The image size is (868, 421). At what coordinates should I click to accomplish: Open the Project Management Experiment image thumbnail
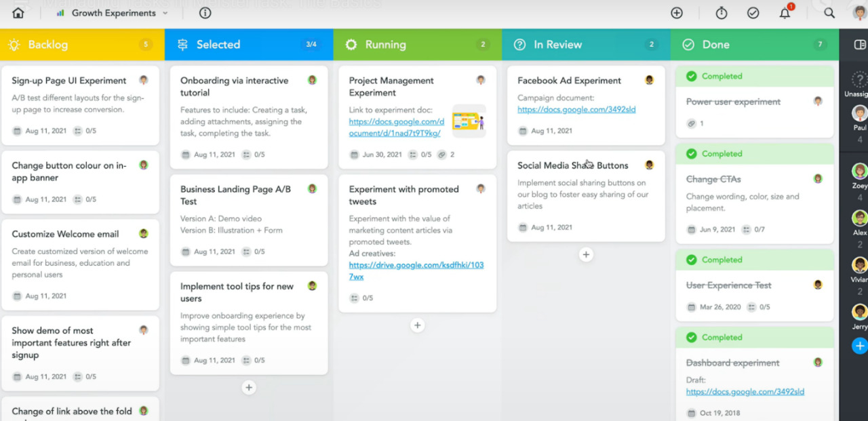pyautogui.click(x=469, y=121)
